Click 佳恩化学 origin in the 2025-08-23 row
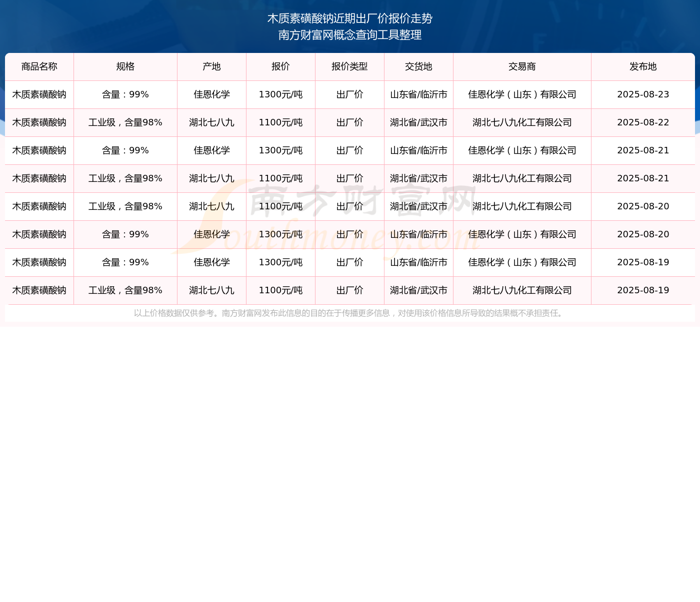 click(x=211, y=95)
